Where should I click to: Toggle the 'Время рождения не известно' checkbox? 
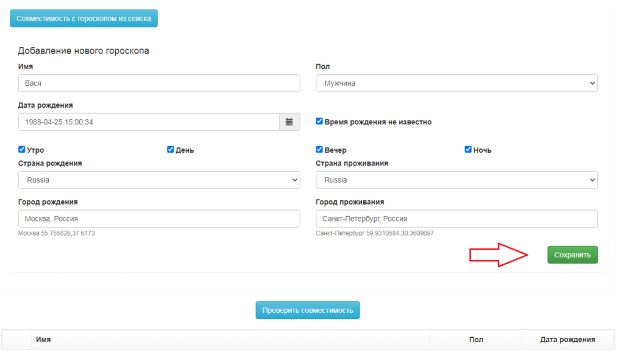[319, 122]
